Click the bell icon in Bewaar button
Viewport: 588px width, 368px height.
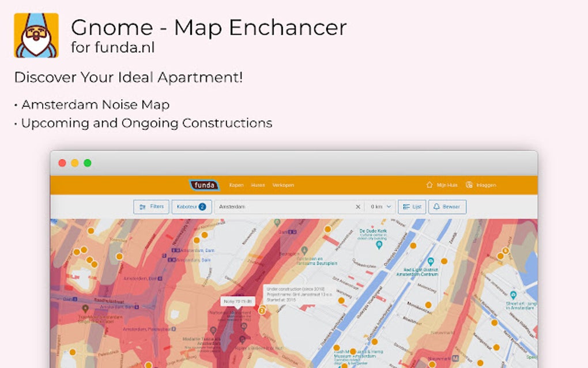436,206
